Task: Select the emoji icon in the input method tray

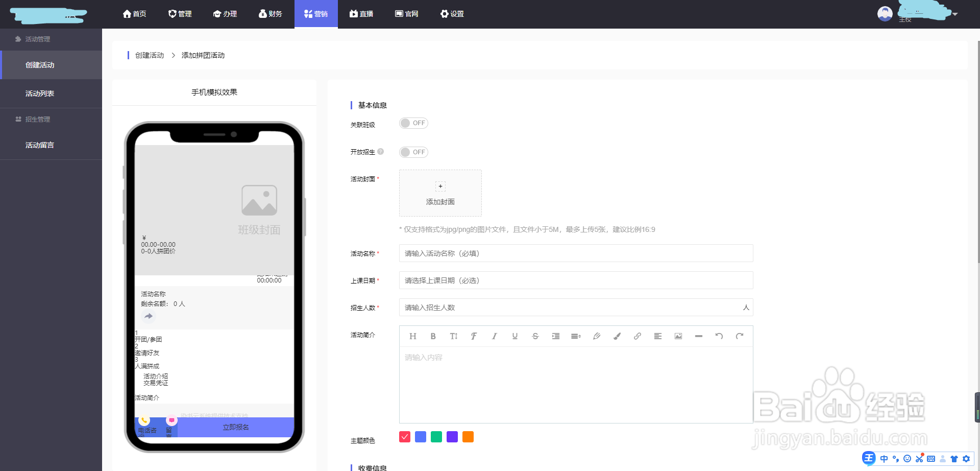Action: (x=908, y=458)
